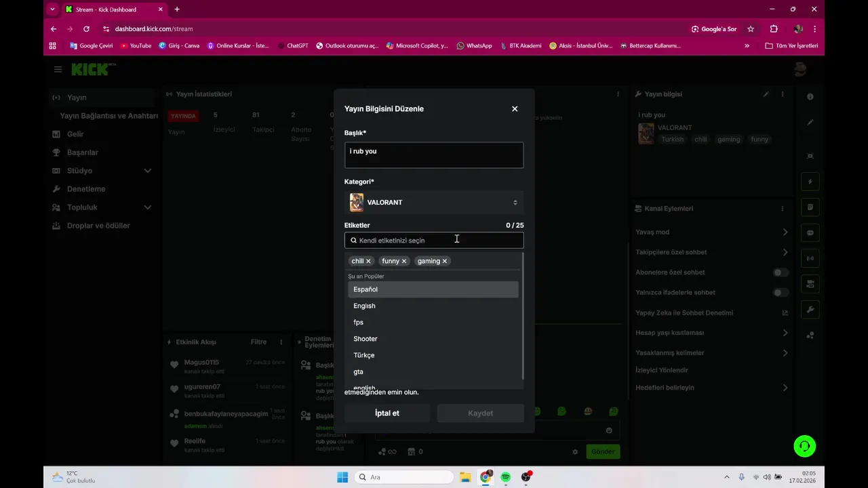Click the Kaydet button
The image size is (868, 488).
click(x=480, y=413)
